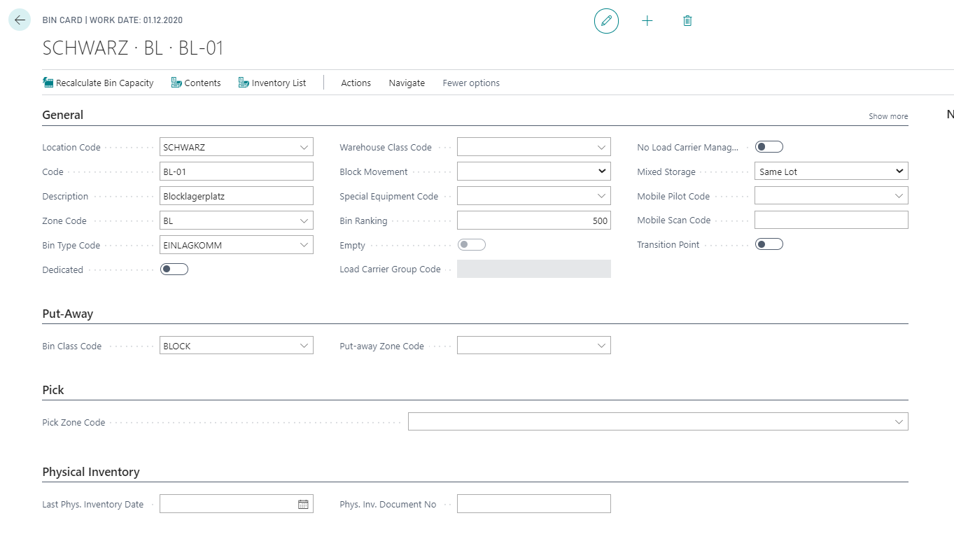Click the plus new record icon
954x560 pixels.
click(647, 21)
